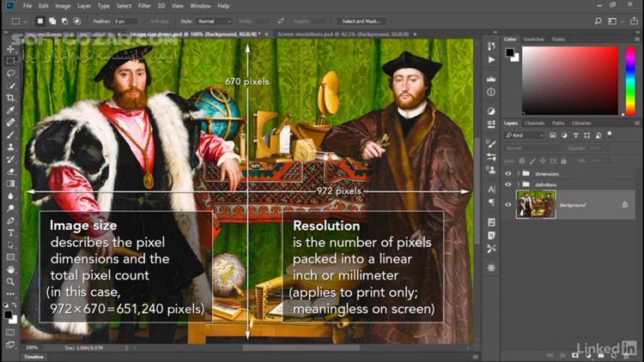This screenshot has height=362, width=644.
Task: Click the search icon in options bar
Action: coord(598,21)
